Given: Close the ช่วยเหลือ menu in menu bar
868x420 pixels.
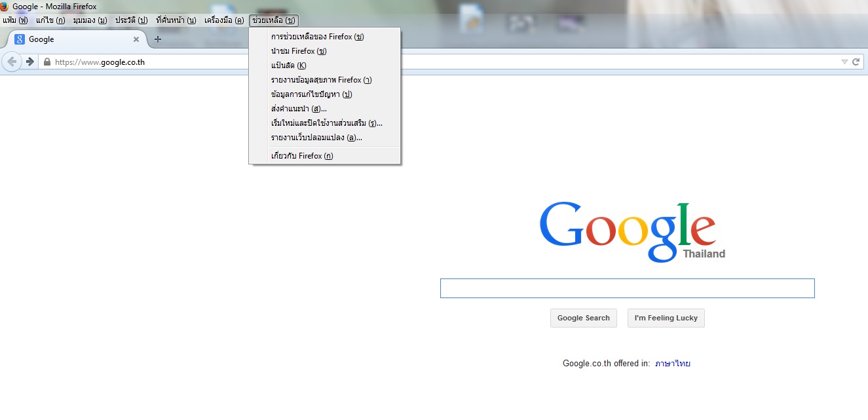Looking at the screenshot, I should (274, 20).
